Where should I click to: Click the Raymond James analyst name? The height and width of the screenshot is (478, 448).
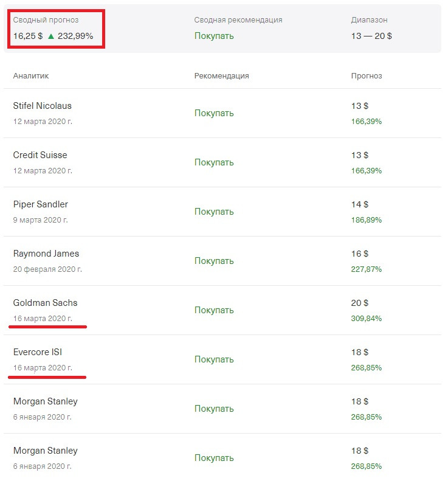(46, 254)
